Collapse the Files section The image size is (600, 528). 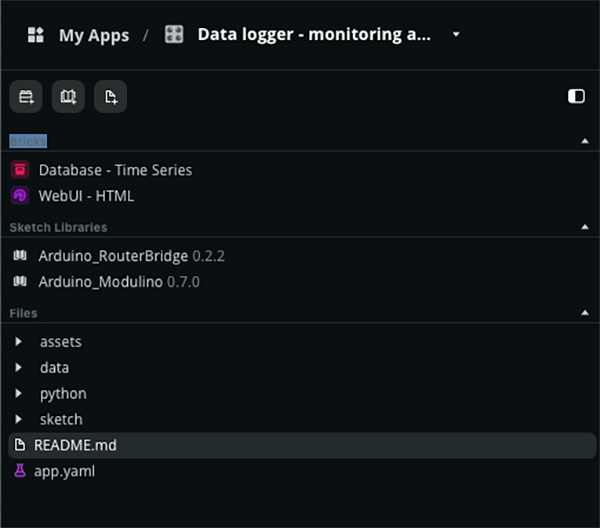click(585, 313)
